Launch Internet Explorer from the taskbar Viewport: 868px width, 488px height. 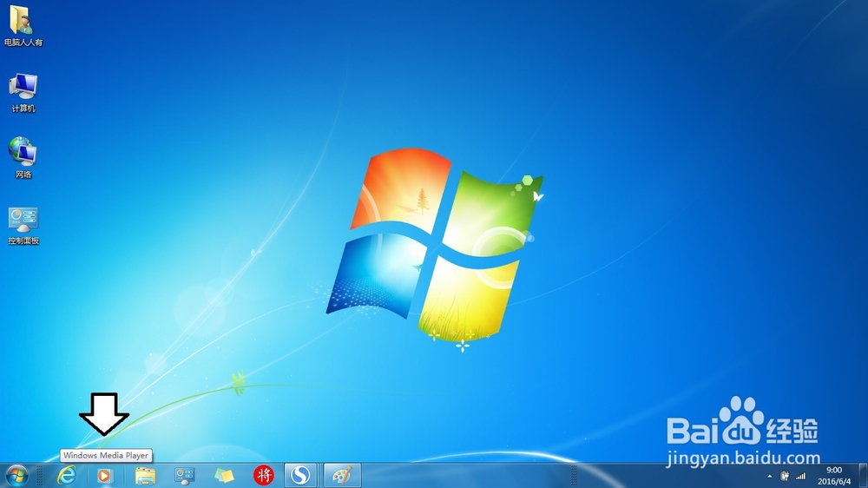(x=67, y=475)
